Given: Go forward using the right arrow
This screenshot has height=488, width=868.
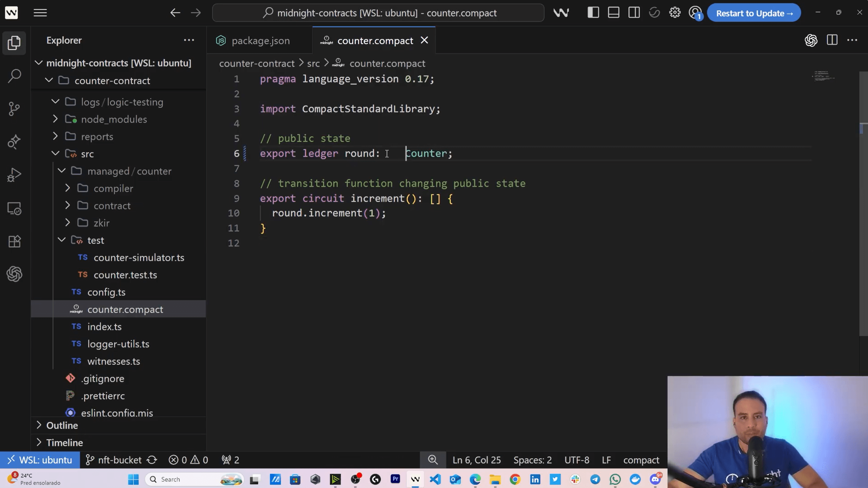Looking at the screenshot, I should coord(196,13).
